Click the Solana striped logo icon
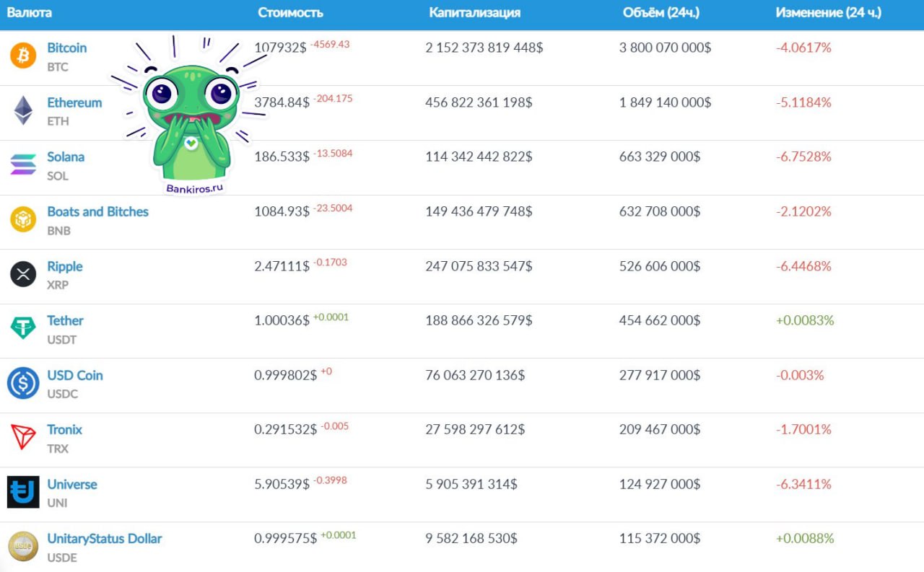Viewport: 924px width, 572px height. [23, 165]
